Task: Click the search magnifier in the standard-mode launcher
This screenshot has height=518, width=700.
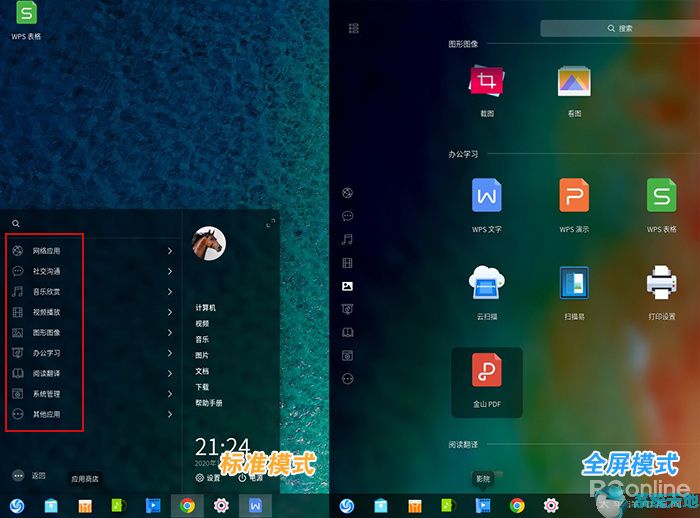Action: click(16, 224)
